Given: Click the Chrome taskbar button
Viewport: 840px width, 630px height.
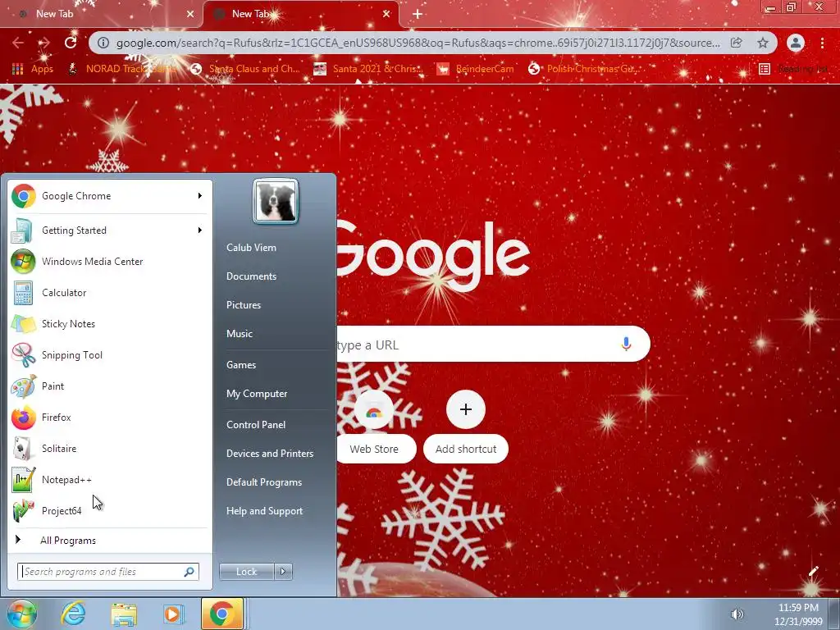Looking at the screenshot, I should [x=221, y=614].
